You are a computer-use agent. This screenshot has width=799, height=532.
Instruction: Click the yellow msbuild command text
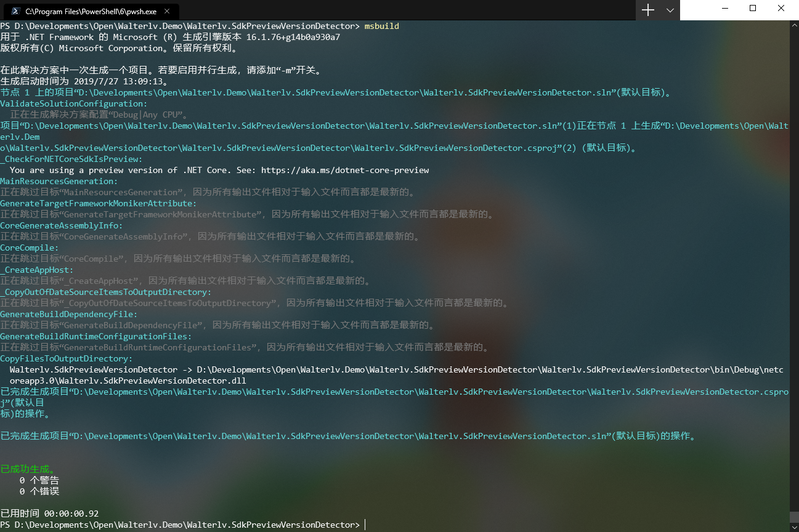[x=381, y=26]
